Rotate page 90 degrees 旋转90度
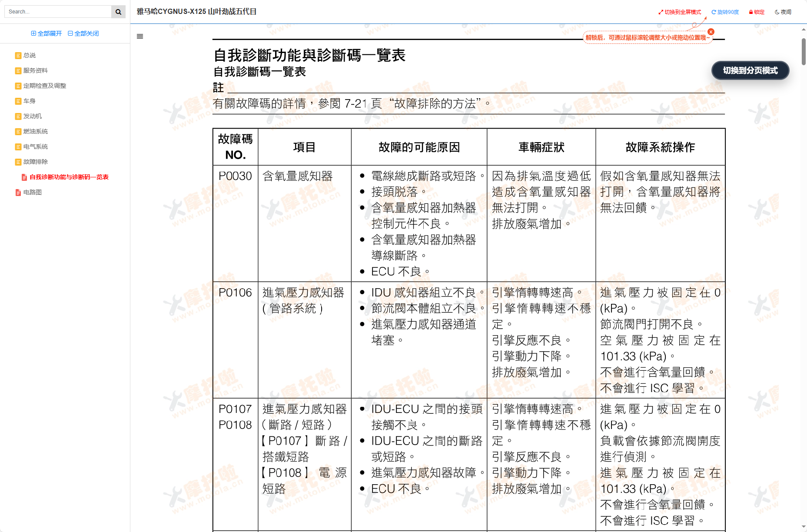Viewport: 807px width, 532px height. [725, 12]
